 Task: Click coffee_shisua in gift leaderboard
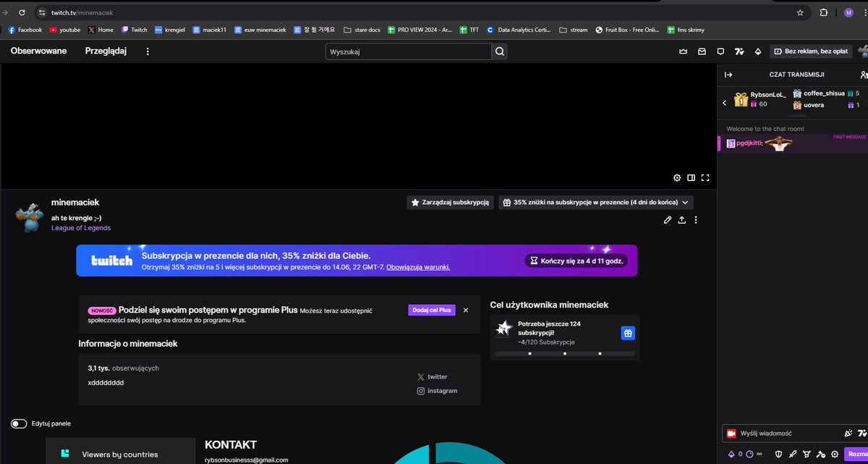(x=824, y=93)
